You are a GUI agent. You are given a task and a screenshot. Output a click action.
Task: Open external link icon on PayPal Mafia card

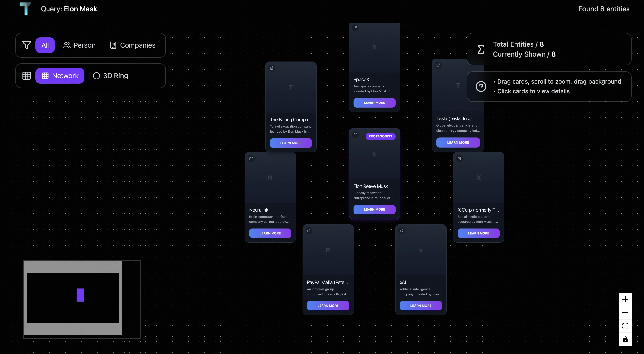tap(309, 231)
